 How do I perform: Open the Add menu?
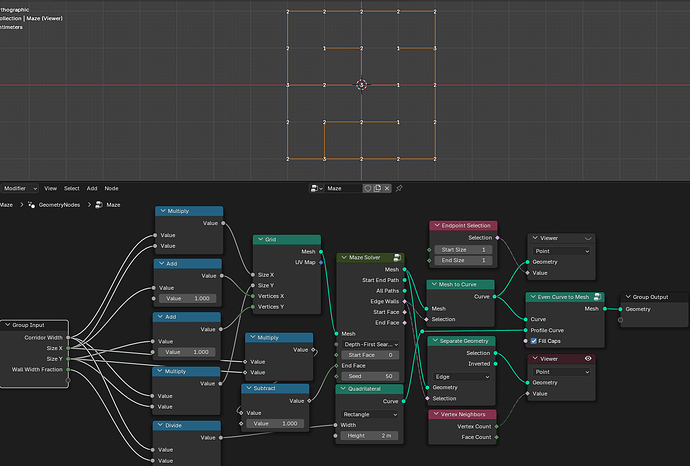pos(92,188)
